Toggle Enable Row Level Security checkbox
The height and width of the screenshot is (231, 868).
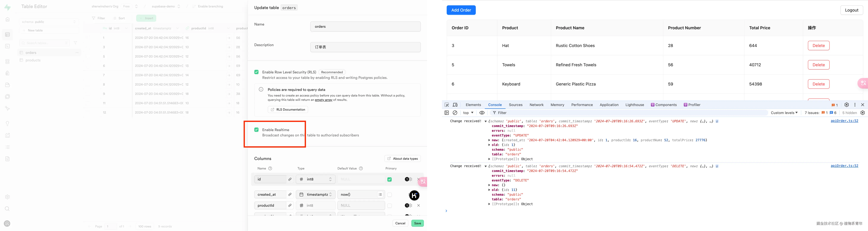pos(256,72)
